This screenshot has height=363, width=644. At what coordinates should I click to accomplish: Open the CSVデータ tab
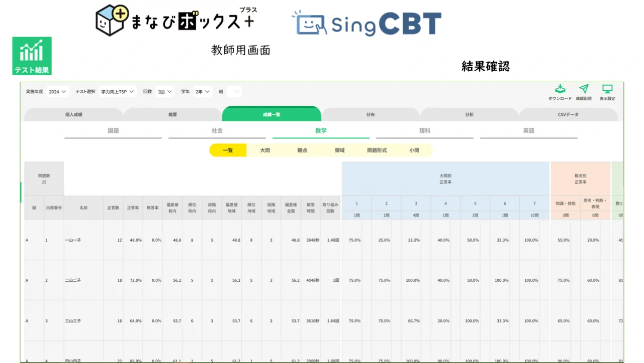[x=568, y=115]
